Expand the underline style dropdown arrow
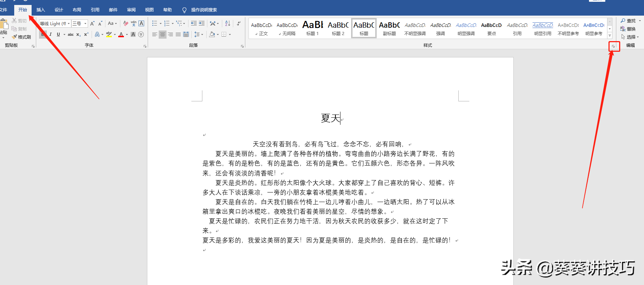Screen dimensions: 644x285 coord(64,34)
